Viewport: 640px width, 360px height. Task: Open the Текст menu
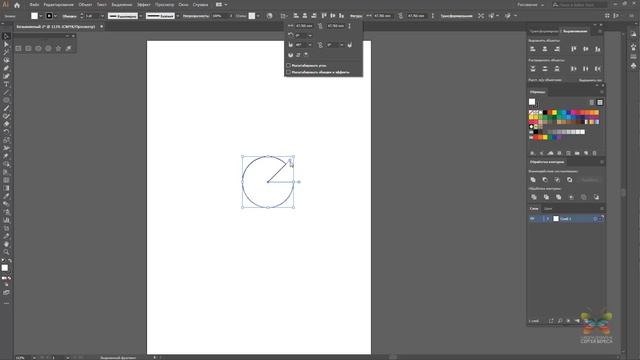pyautogui.click(x=102, y=5)
